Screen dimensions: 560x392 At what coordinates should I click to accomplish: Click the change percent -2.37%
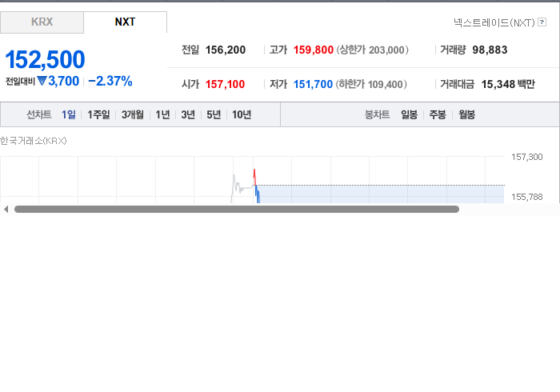pos(110,82)
